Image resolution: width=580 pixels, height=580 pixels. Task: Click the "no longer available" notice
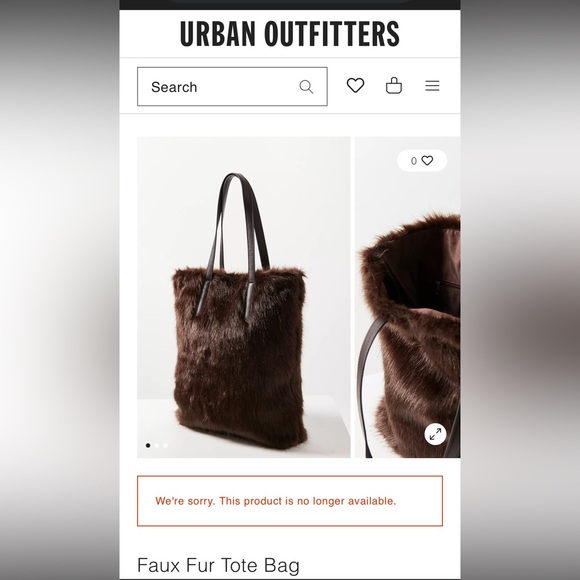point(290,501)
